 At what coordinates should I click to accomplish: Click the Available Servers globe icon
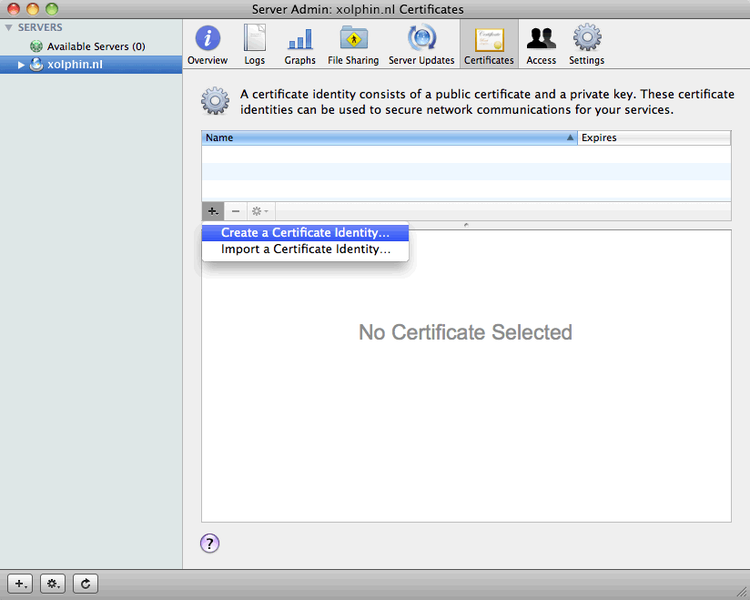click(36, 46)
